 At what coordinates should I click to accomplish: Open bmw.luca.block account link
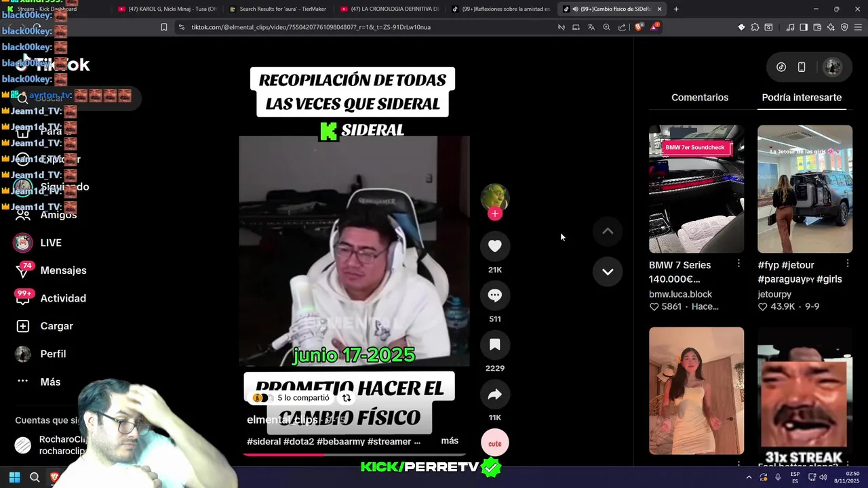(x=680, y=294)
